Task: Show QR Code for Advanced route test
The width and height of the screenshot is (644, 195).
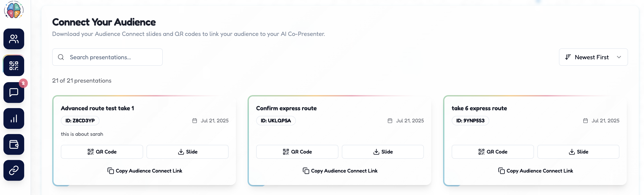Action: click(102, 152)
